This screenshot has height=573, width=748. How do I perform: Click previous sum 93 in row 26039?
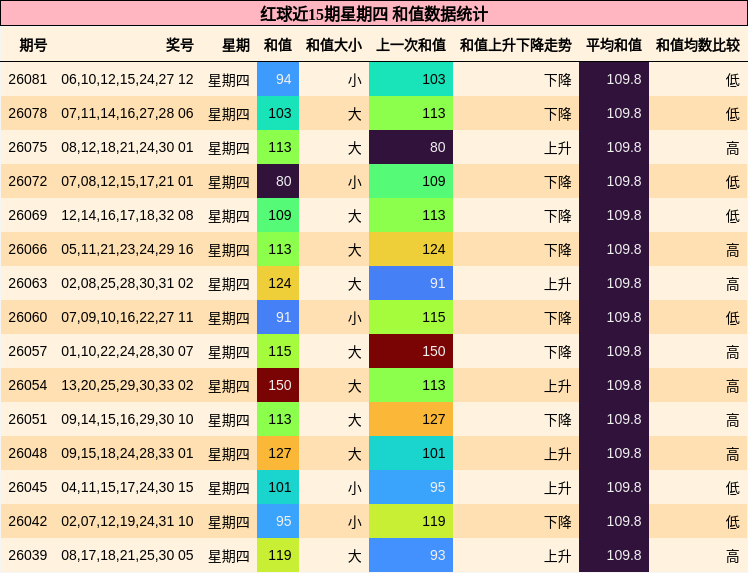(x=411, y=555)
